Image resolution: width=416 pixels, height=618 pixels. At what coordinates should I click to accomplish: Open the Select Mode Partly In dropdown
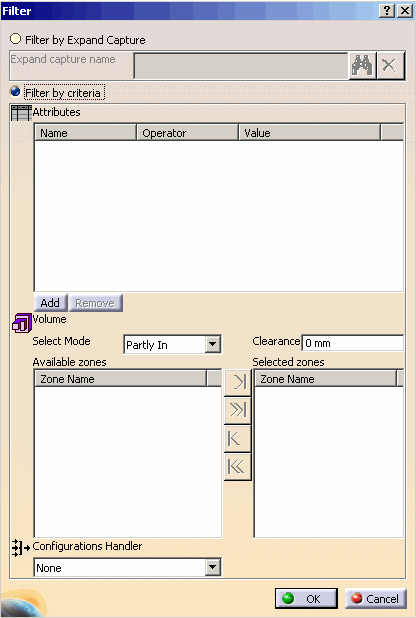tap(213, 344)
